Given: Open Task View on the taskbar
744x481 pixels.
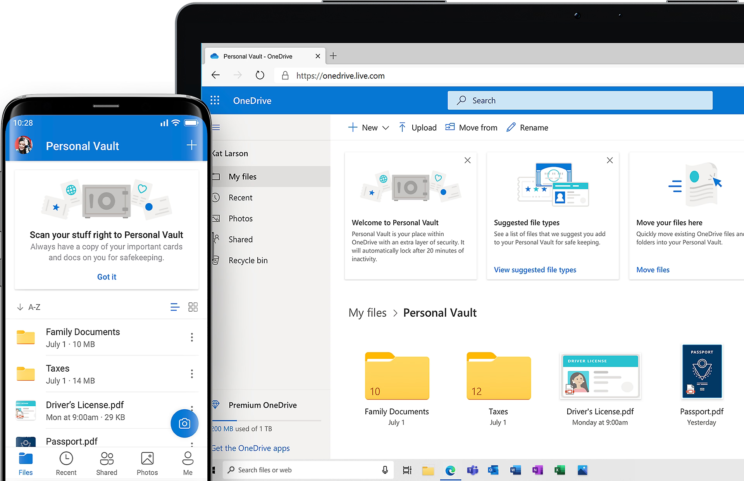Looking at the screenshot, I should click(407, 470).
